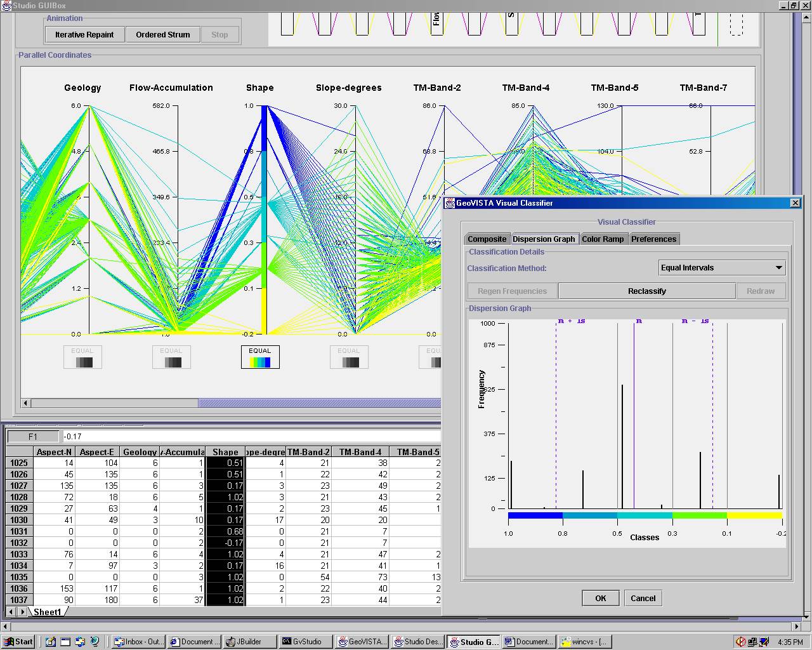Select the Sheet1 tab
This screenshot has height=650, width=812.
(x=48, y=612)
